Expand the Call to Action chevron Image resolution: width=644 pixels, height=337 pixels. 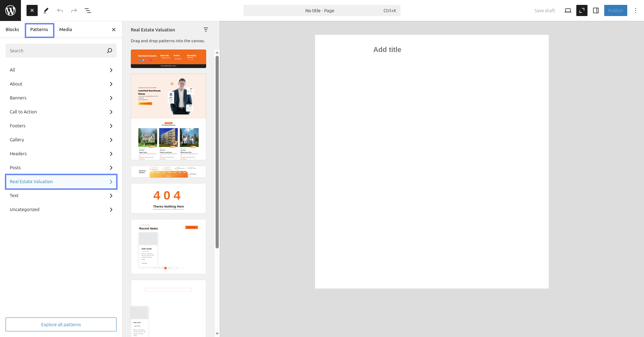(111, 112)
